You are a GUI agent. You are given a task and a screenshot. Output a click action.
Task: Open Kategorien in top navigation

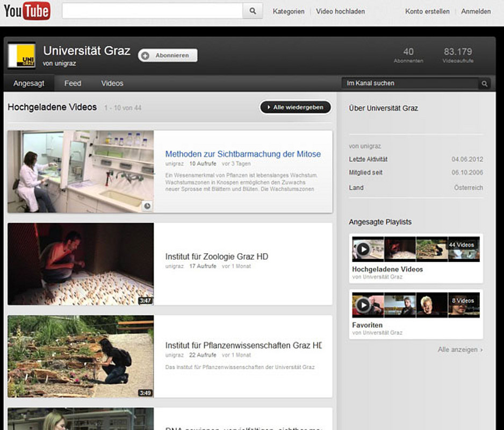[x=289, y=11]
